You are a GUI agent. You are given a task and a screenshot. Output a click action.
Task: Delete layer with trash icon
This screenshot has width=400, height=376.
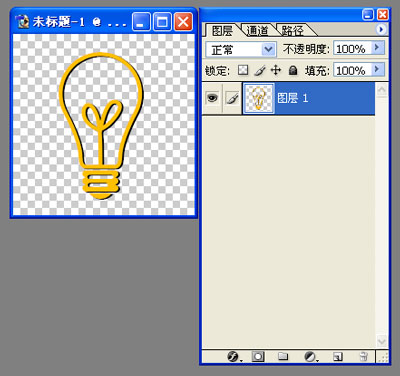point(364,357)
